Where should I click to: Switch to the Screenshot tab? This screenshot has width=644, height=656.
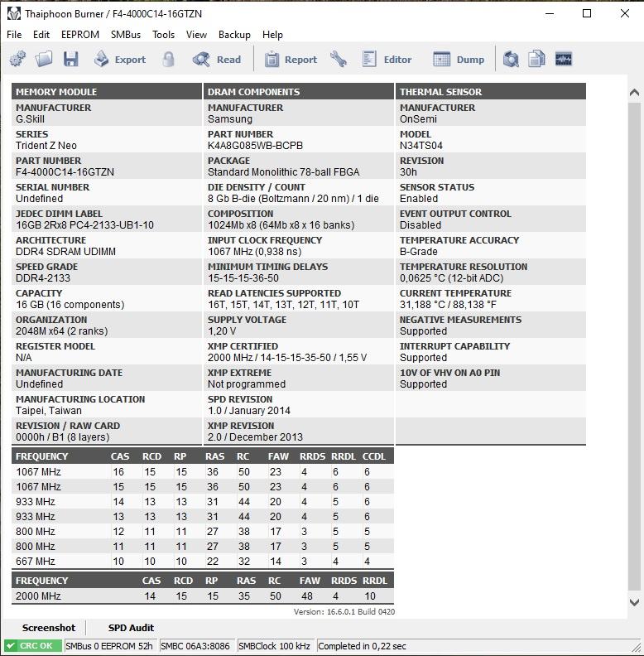49,628
